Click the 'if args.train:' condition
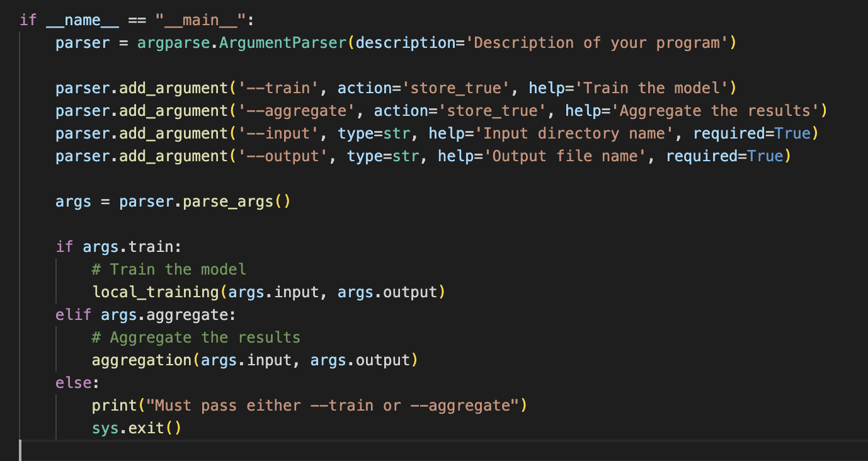Screen dimensions: 868x461 [119, 247]
